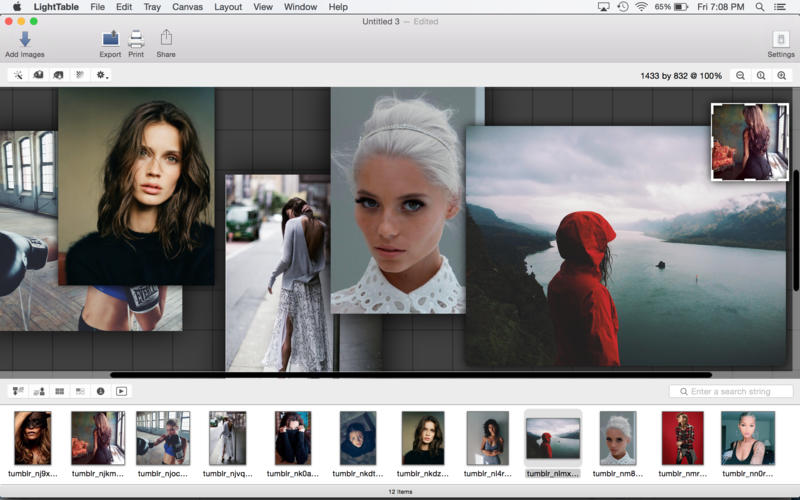Image resolution: width=800 pixels, height=500 pixels.
Task: Zoom in with the plus magnifier
Action: pyautogui.click(x=782, y=76)
